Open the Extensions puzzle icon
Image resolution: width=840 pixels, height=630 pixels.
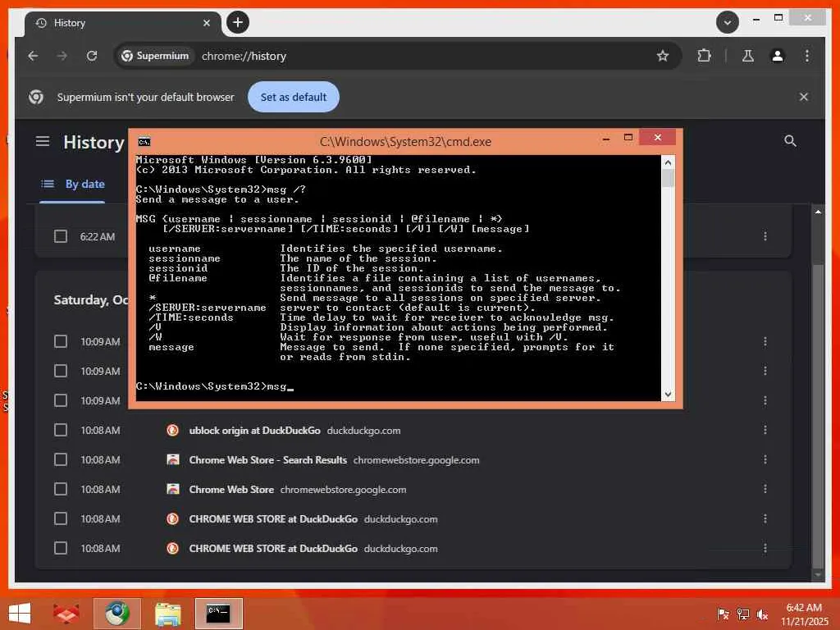704,56
